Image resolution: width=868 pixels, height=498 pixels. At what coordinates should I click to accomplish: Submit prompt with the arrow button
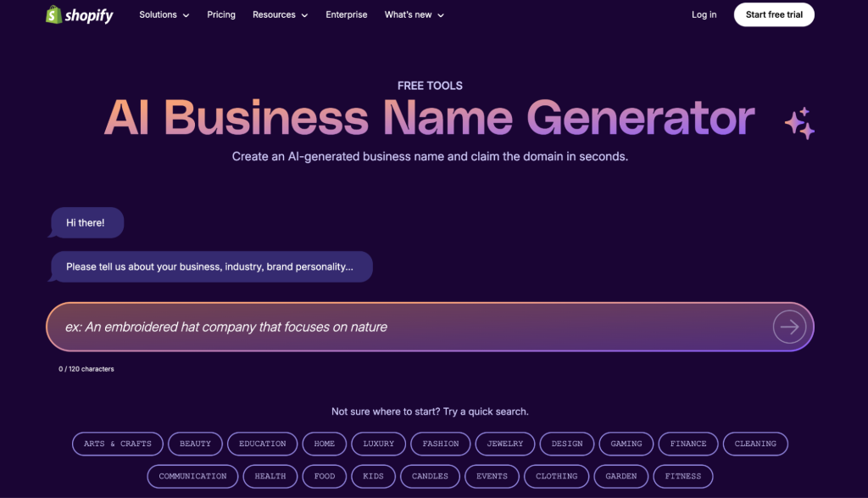click(789, 327)
